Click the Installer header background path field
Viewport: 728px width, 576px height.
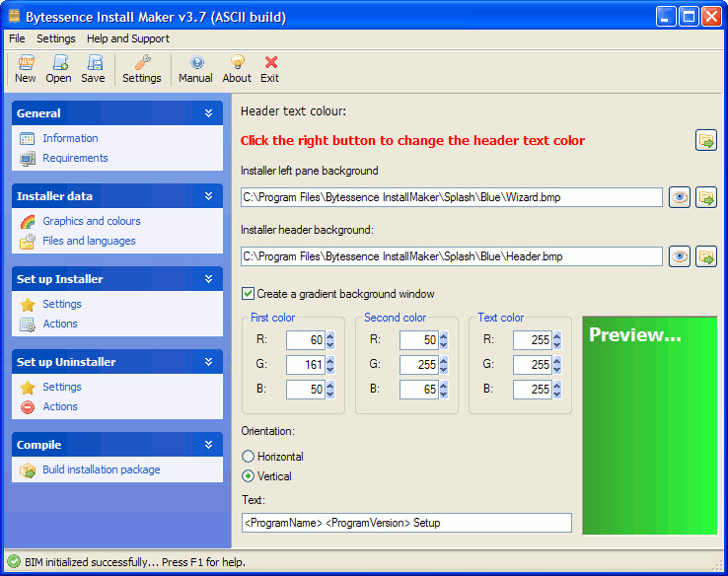pyautogui.click(x=451, y=256)
